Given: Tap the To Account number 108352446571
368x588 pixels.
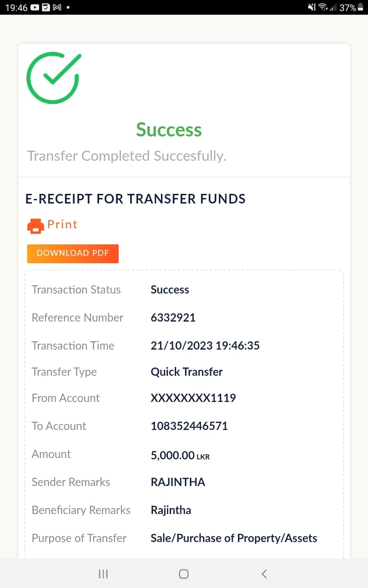Looking at the screenshot, I should click(x=189, y=426).
